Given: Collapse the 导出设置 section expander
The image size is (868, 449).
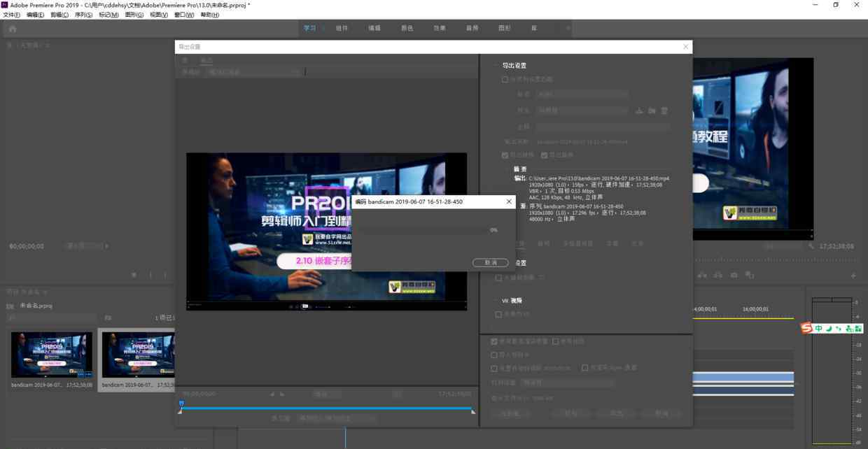Looking at the screenshot, I should [496, 66].
